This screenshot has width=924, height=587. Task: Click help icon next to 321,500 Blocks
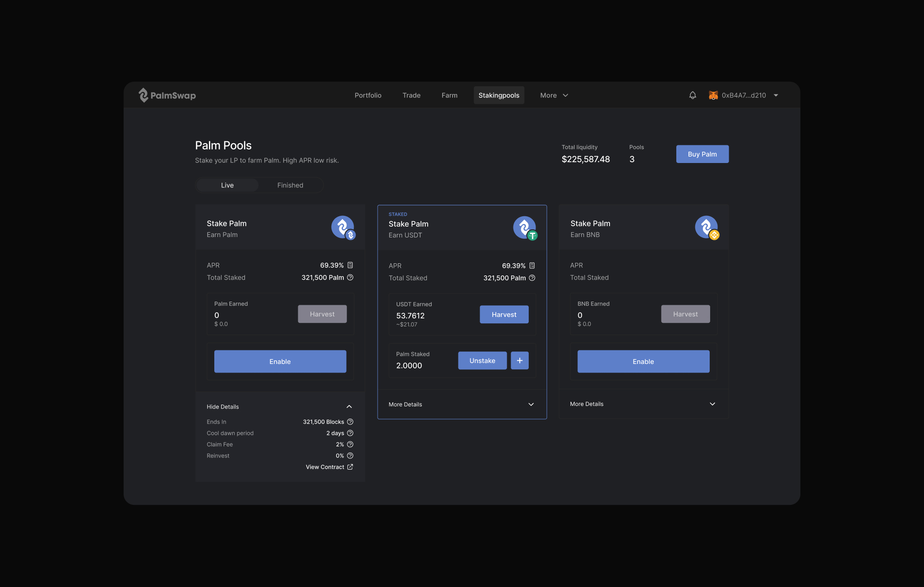[350, 422]
